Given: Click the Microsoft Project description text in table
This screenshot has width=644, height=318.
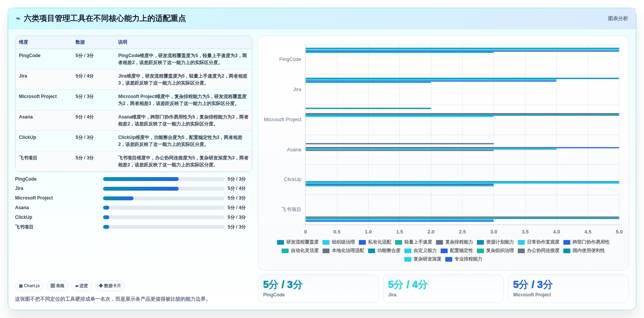Looking at the screenshot, I should (183, 100).
